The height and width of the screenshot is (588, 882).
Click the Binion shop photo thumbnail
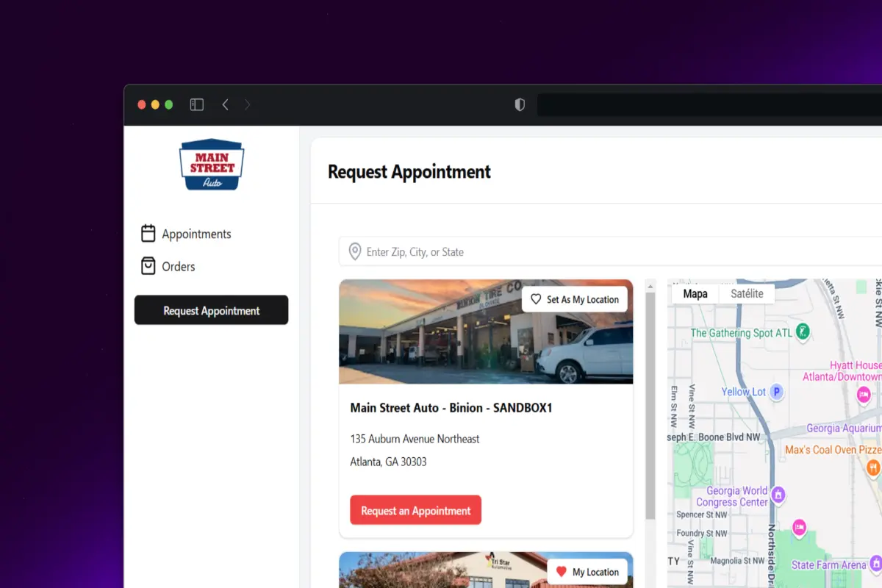pos(486,331)
